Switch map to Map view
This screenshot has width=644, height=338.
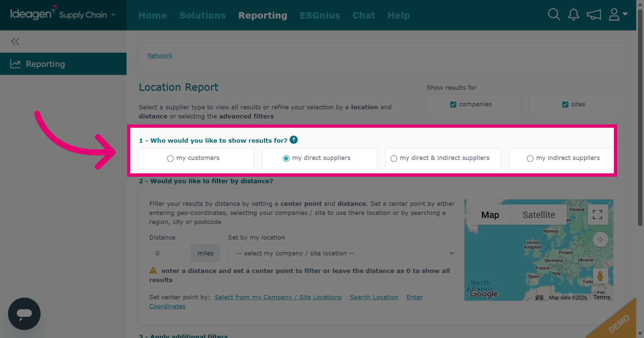[490, 215]
